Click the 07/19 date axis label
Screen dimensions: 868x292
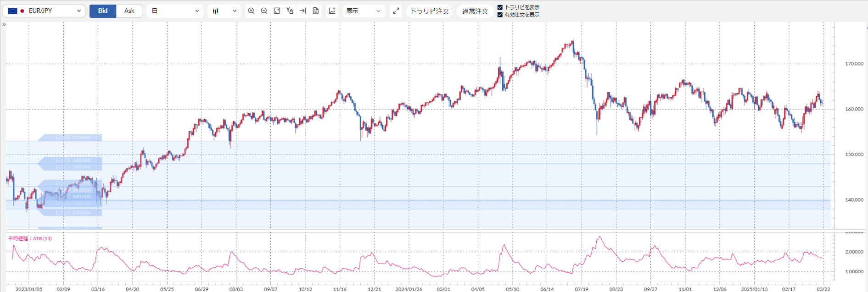pos(582,289)
